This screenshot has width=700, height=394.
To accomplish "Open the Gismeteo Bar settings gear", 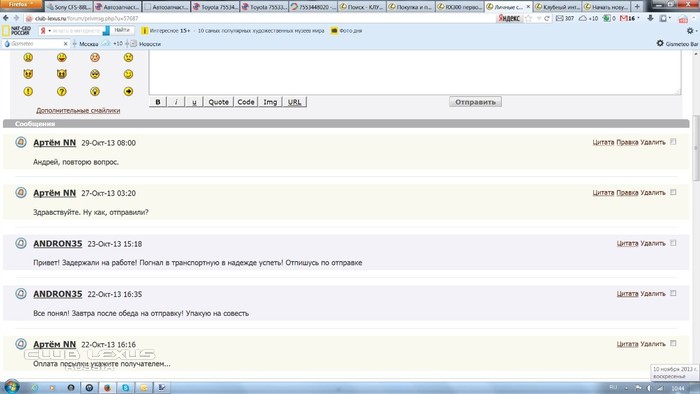I will click(660, 43).
